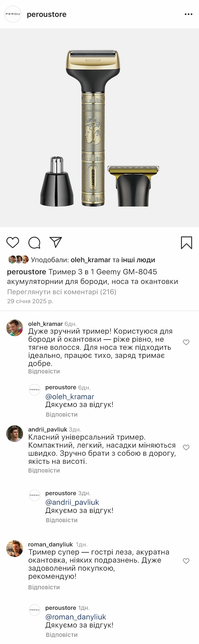
Task: Like andrii_pavliuk's comment
Action: pos(186,447)
